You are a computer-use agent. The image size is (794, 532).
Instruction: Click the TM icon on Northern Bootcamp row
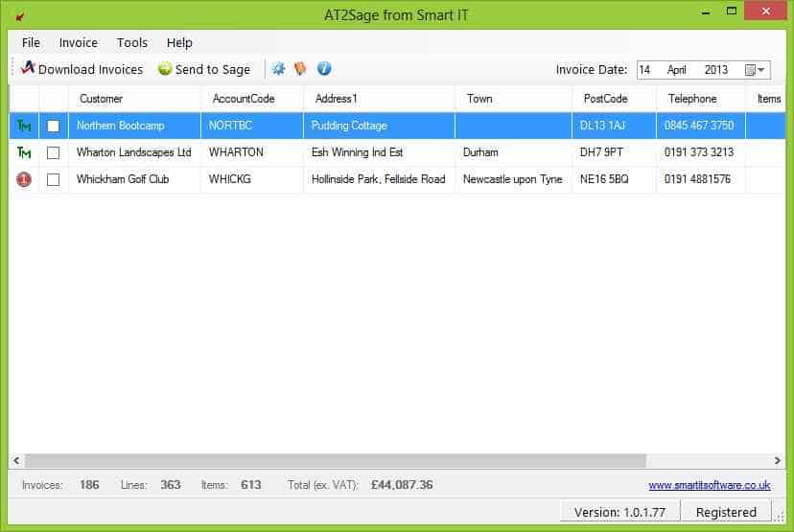coord(24,126)
